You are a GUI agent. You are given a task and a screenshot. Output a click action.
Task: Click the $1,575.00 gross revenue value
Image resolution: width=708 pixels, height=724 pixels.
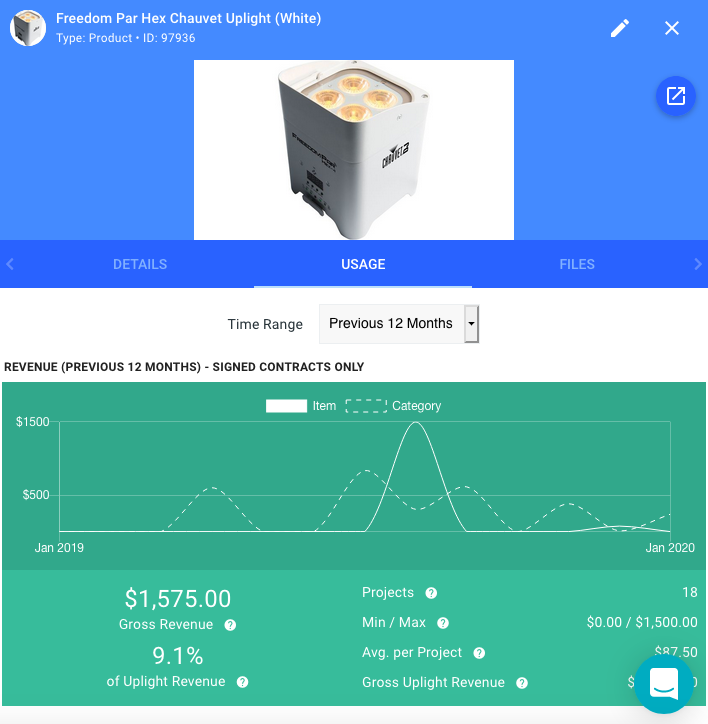click(178, 598)
